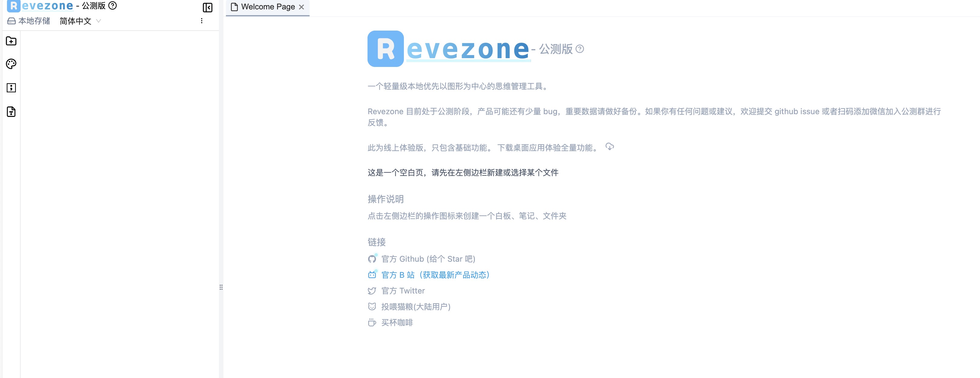The height and width of the screenshot is (378, 980).
Task: Open the three-dot more options menu
Action: pos(202,21)
